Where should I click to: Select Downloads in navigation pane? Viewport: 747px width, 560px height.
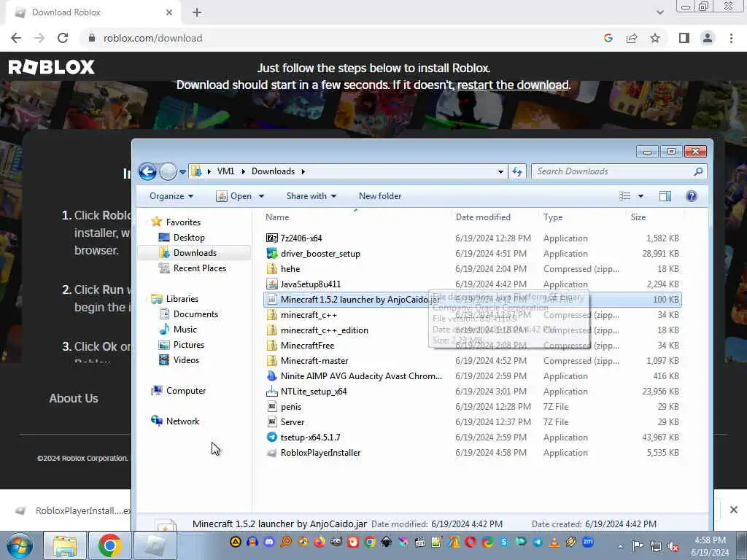click(x=194, y=253)
